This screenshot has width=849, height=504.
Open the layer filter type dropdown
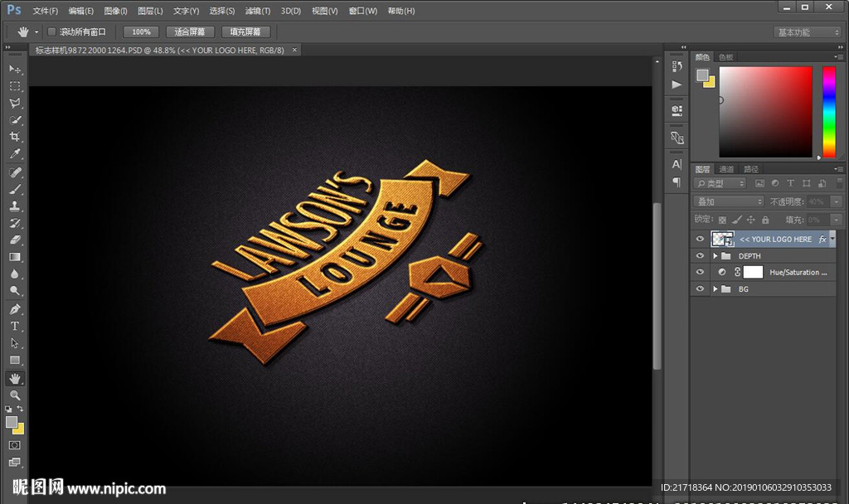[720, 183]
